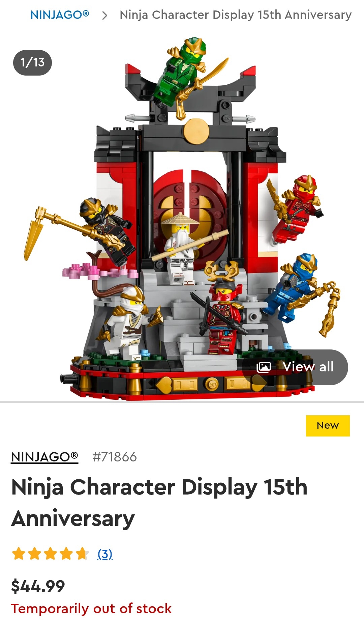Open the NINJAGO® breadcrumb link at top

pyautogui.click(x=60, y=15)
